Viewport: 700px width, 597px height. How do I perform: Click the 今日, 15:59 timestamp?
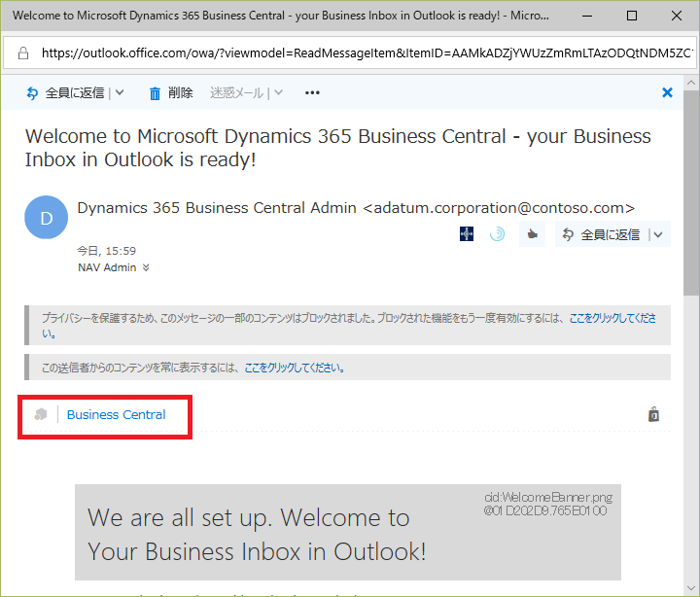(x=106, y=251)
